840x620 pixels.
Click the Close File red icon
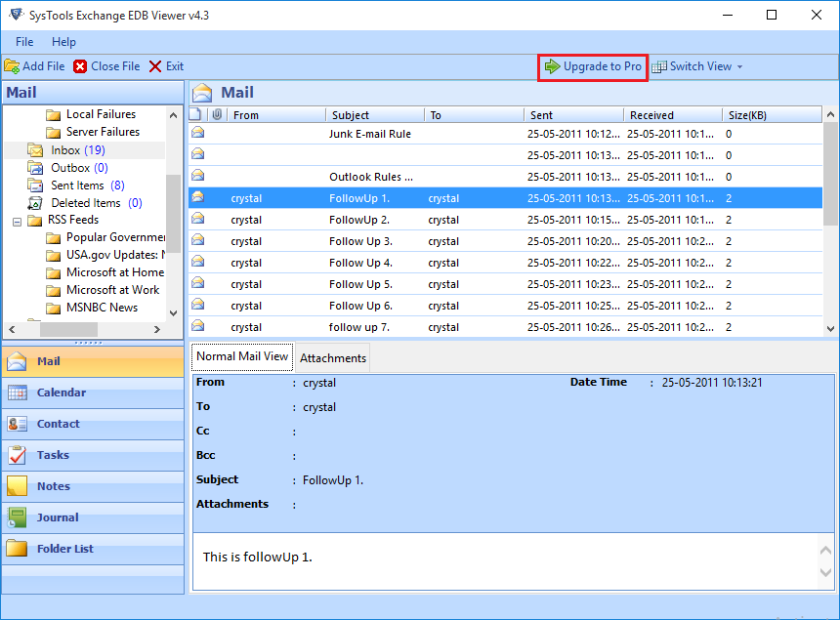point(80,66)
